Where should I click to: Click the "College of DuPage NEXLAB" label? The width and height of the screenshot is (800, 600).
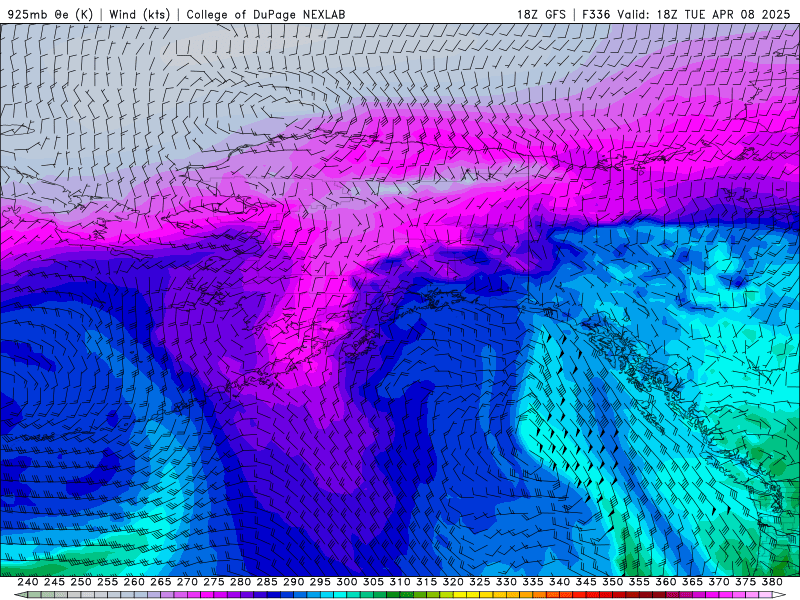265,14
